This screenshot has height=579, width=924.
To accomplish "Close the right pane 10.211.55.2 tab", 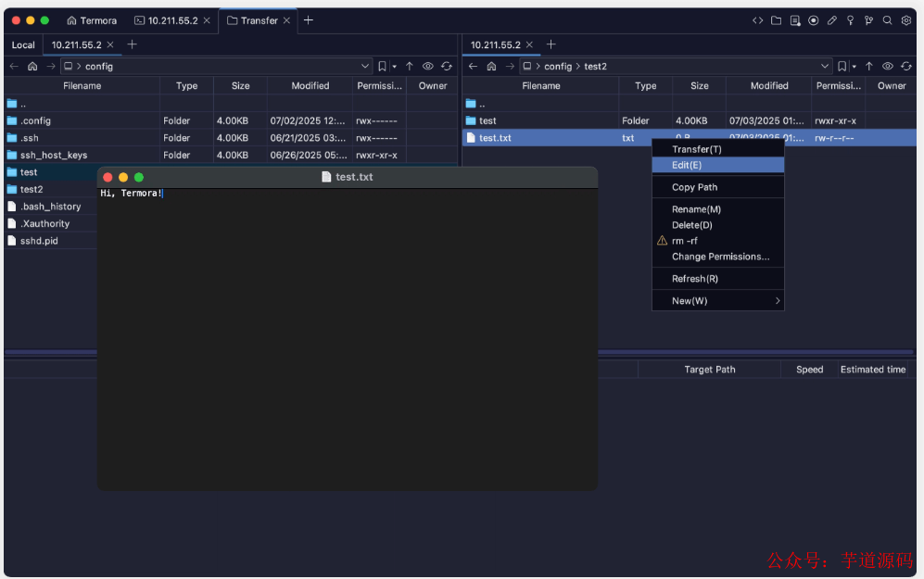I will 529,44.
